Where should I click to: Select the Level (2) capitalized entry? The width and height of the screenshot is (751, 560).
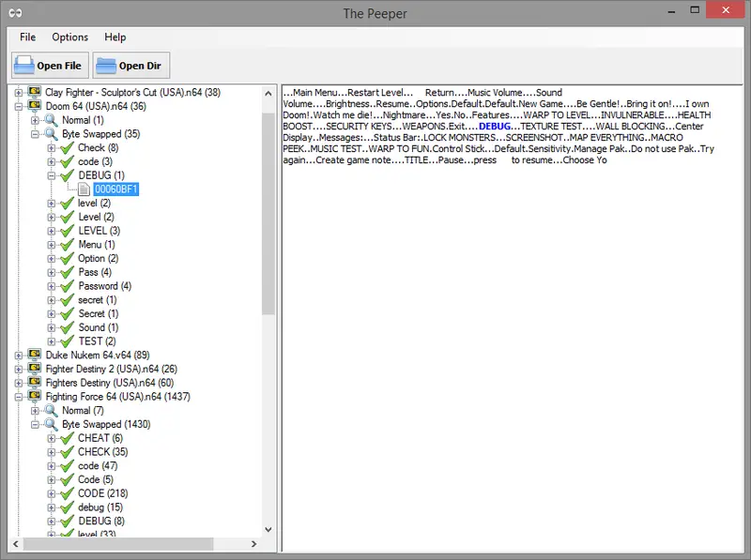tap(96, 217)
